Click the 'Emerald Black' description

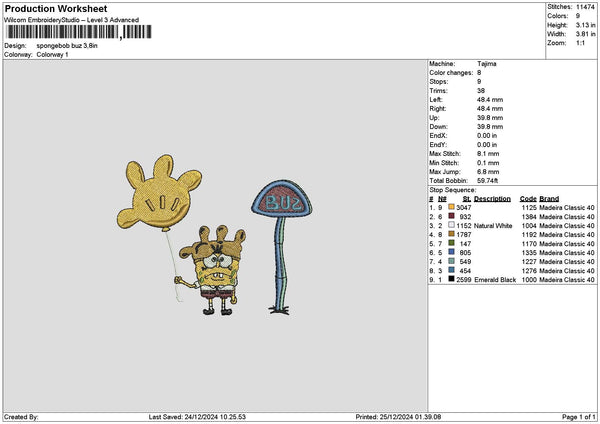tap(495, 280)
